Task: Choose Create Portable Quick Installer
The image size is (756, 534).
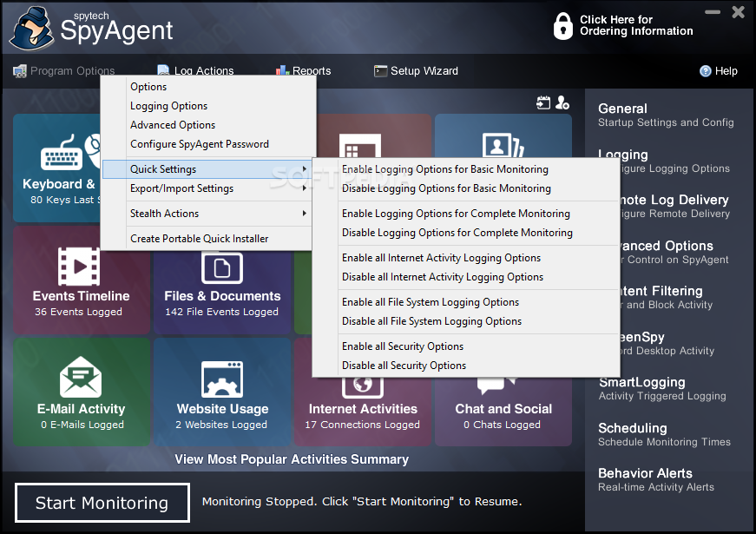Action: [207, 238]
